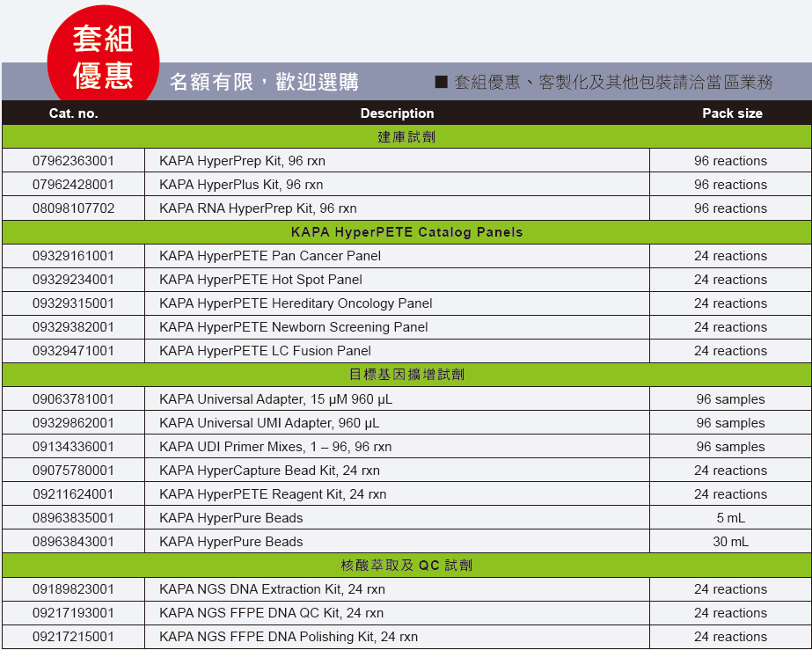This screenshot has width=812, height=650.
Task: Select catalog number 09329471001
Action: tap(73, 351)
